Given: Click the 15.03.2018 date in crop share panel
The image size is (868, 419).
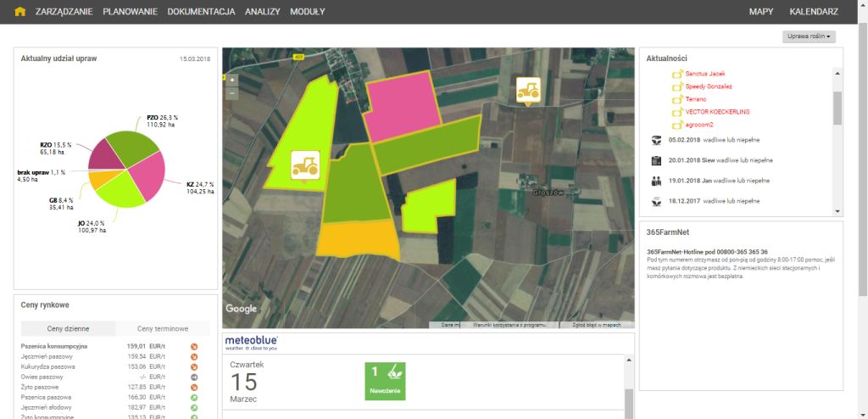Looking at the screenshot, I should click(x=195, y=59).
